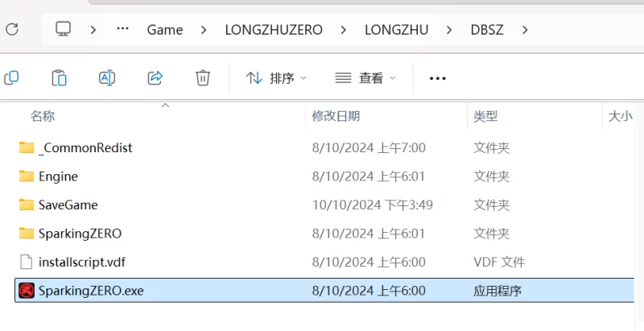Click the refresh icon beside the address bar
The width and height of the screenshot is (644, 331).
point(12,29)
